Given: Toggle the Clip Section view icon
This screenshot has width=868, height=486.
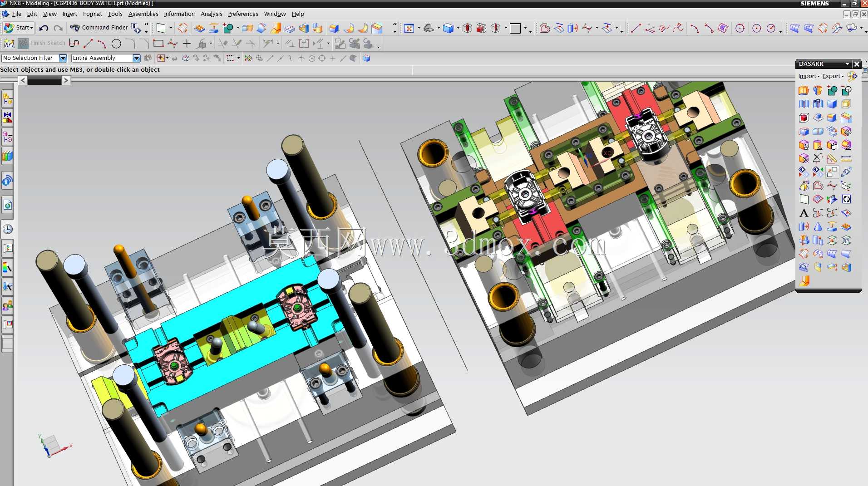Looking at the screenshot, I should [x=482, y=28].
